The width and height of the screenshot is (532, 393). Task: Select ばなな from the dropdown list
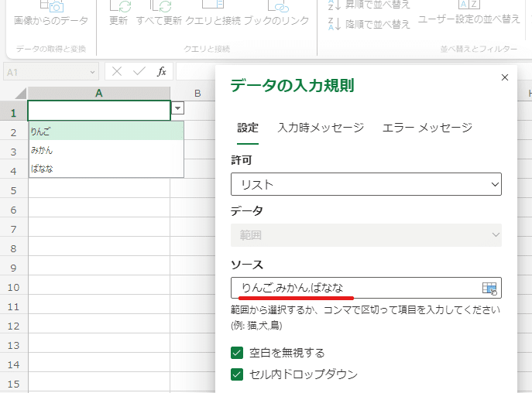(x=106, y=168)
